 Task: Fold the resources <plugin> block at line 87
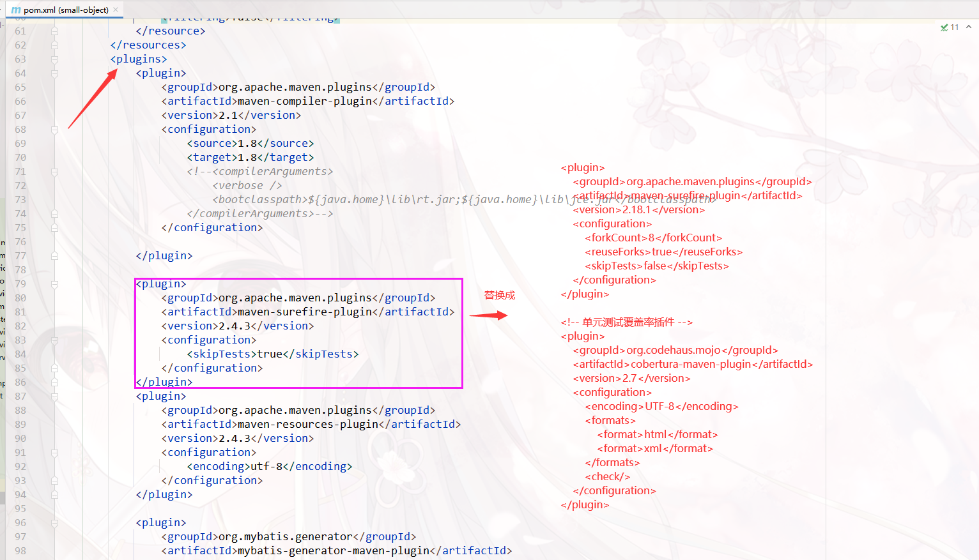(x=54, y=396)
